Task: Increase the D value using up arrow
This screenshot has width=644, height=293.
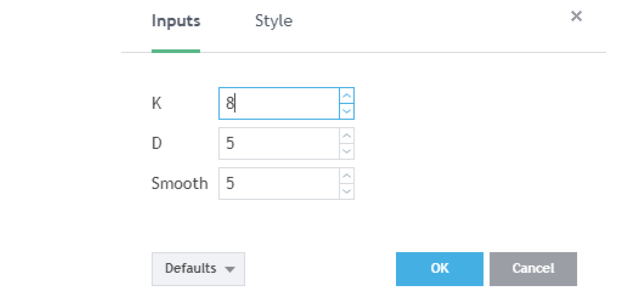Action: (347, 136)
